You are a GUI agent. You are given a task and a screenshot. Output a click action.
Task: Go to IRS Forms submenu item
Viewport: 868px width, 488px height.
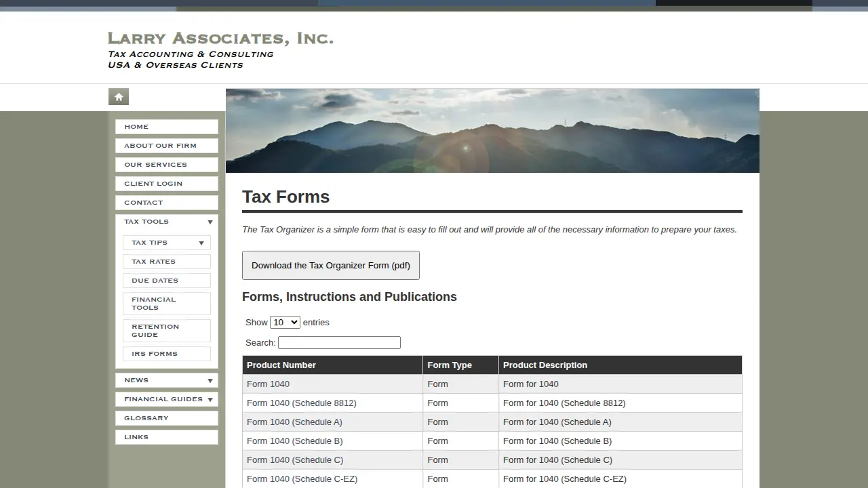(167, 354)
